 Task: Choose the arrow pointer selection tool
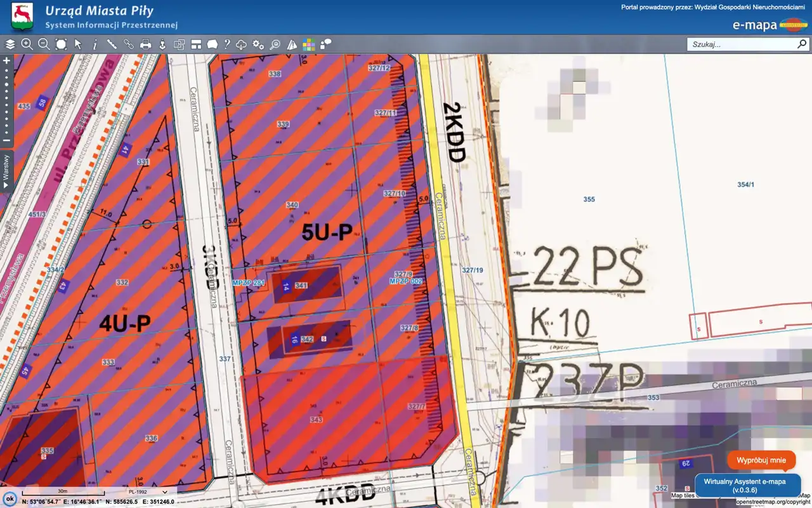pos(78,44)
